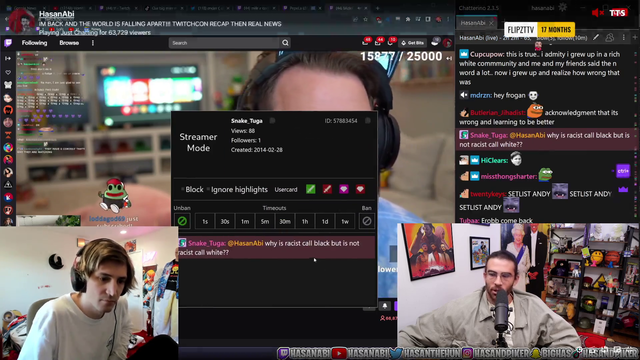Click the hasanabi account name in Chatterino
The width and height of the screenshot is (640, 360).
[544, 8]
